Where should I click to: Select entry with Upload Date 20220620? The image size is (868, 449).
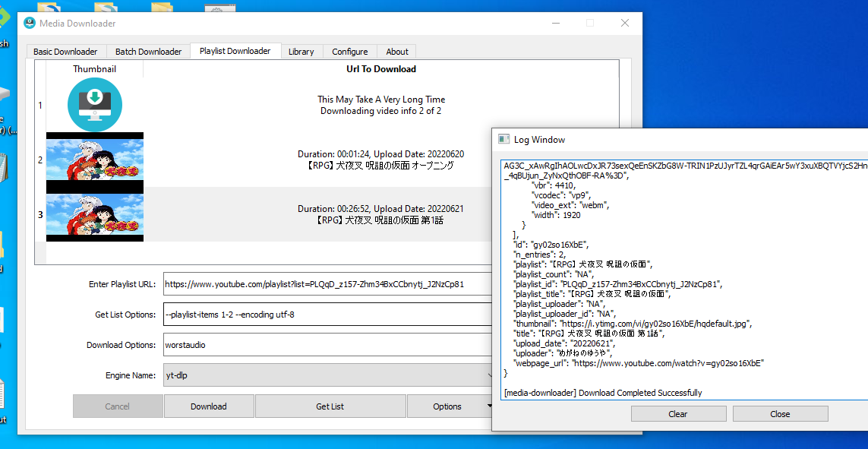[x=381, y=160]
